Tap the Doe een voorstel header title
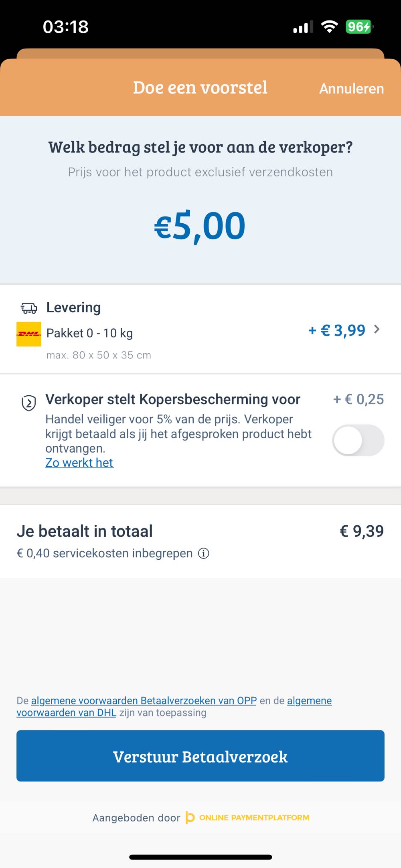Image resolution: width=401 pixels, height=868 pixels. click(x=200, y=88)
